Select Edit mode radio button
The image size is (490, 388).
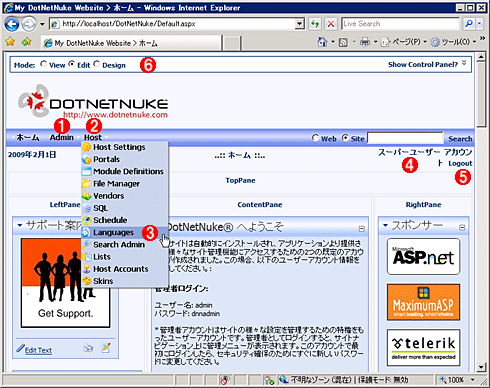[x=72, y=64]
